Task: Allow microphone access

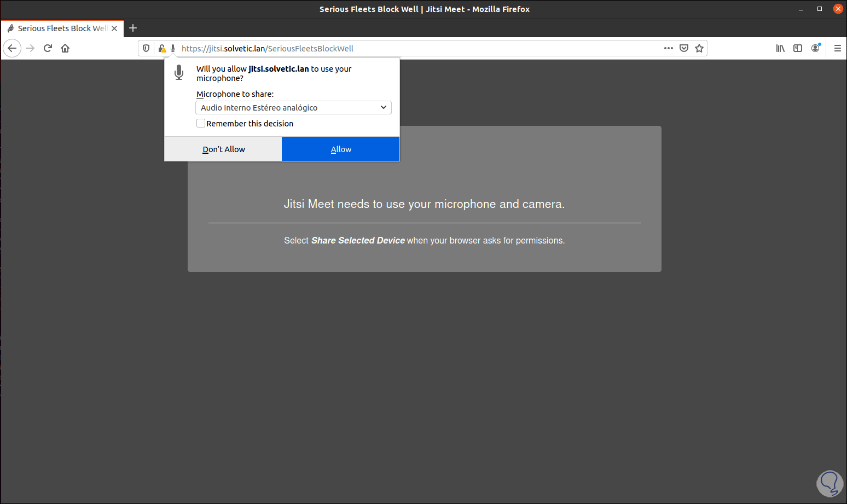Action: [x=341, y=149]
